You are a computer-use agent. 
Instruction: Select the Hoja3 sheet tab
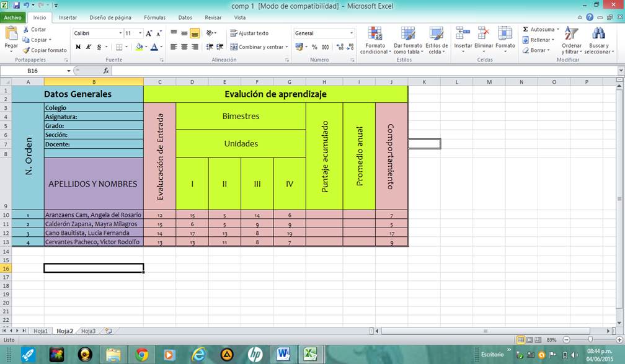pos(89,331)
